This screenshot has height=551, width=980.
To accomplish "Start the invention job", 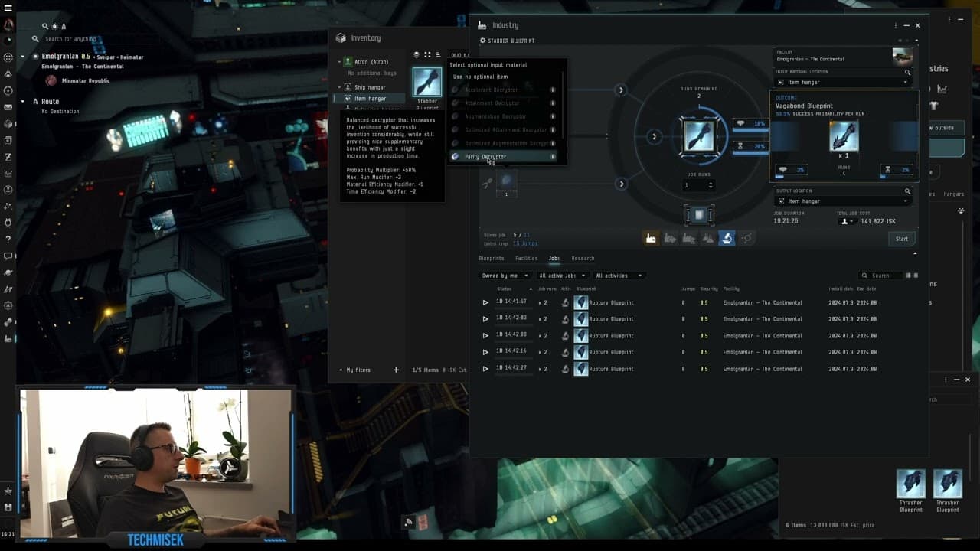I will (902, 239).
